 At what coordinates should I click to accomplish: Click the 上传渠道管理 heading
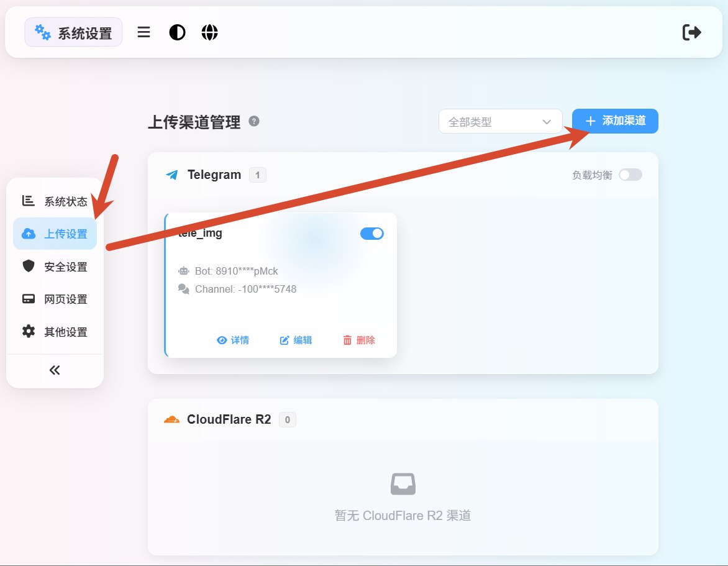(194, 122)
